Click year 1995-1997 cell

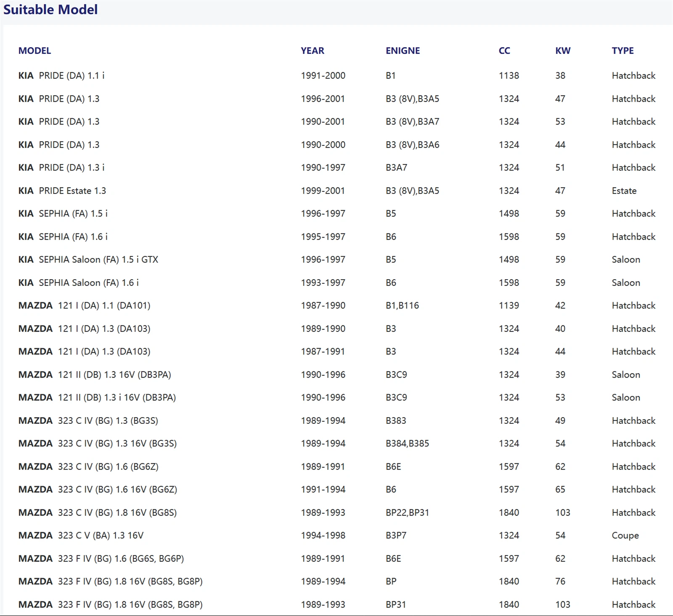point(323,237)
